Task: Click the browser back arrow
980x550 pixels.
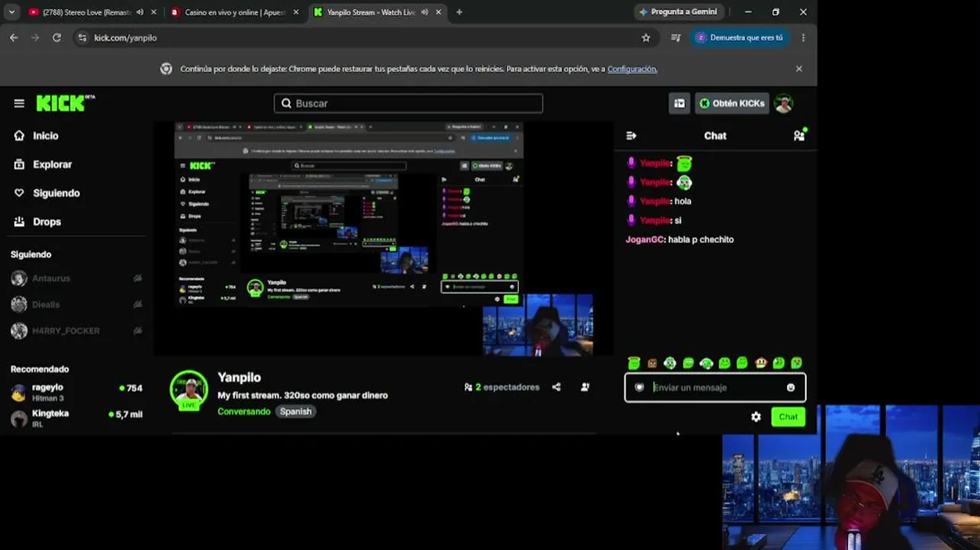Action: (x=14, y=37)
